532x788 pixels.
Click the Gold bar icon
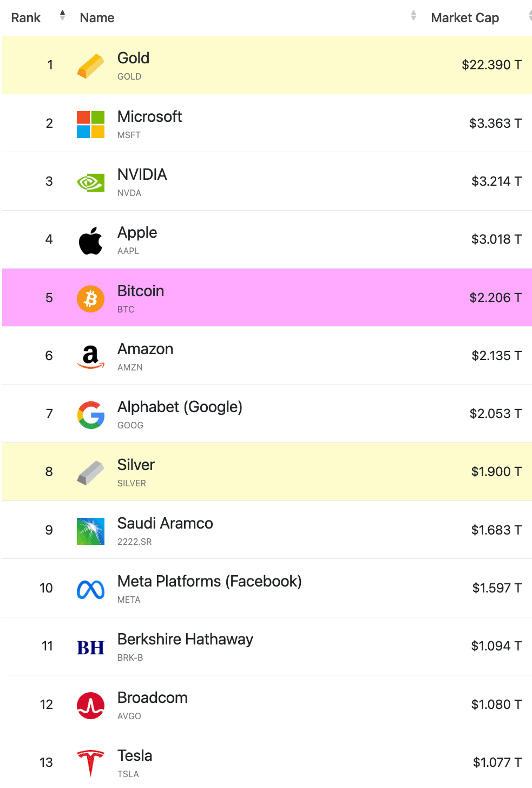(x=90, y=66)
